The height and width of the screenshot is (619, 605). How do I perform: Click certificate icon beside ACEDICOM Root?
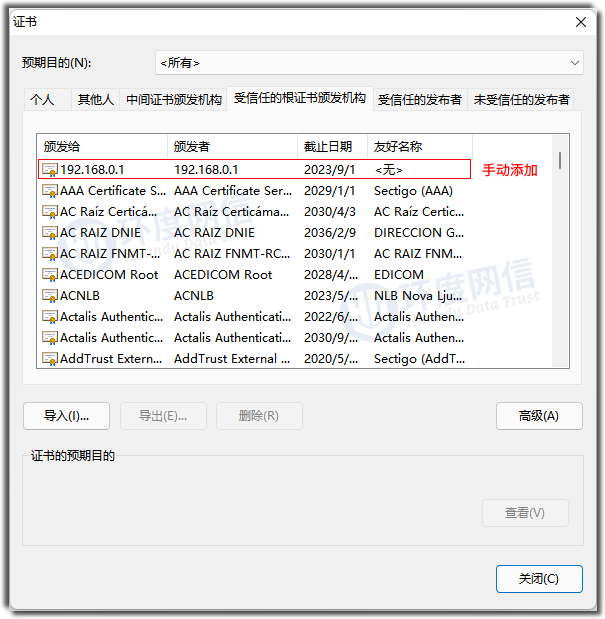(50, 275)
